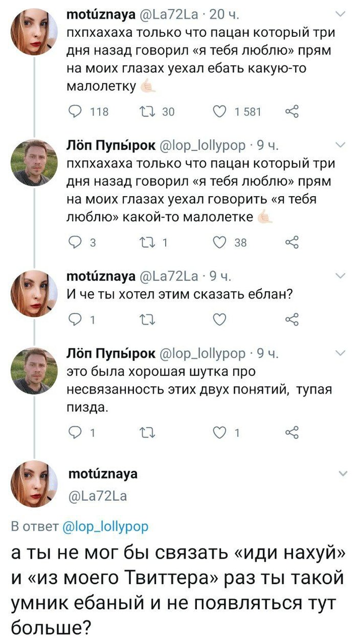358x644 pixels.
Task: Reply to Лöп Пупырок's tweet with 3 replies
Action: click(75, 243)
